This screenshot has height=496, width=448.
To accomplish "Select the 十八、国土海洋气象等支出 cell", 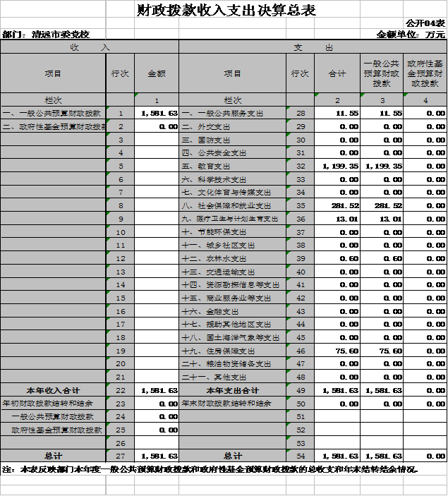I will [233, 337].
